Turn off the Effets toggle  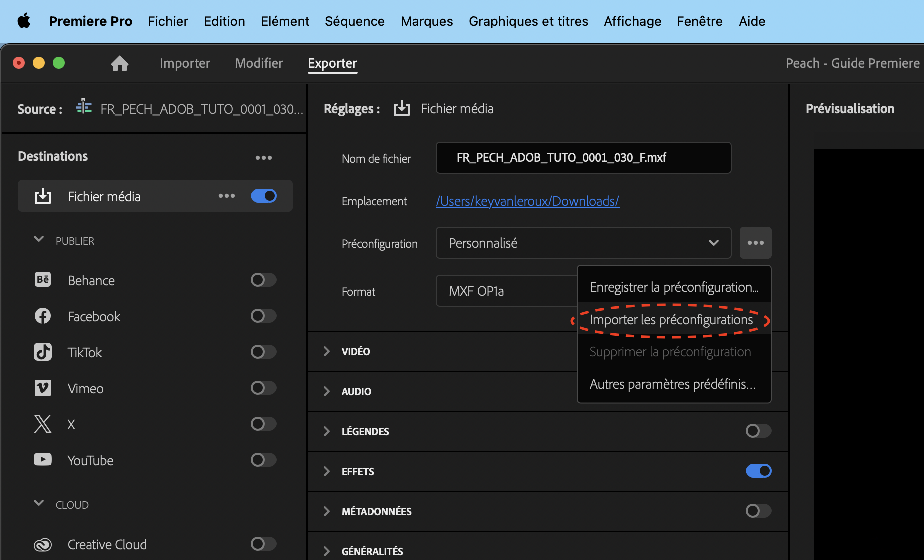(x=758, y=471)
